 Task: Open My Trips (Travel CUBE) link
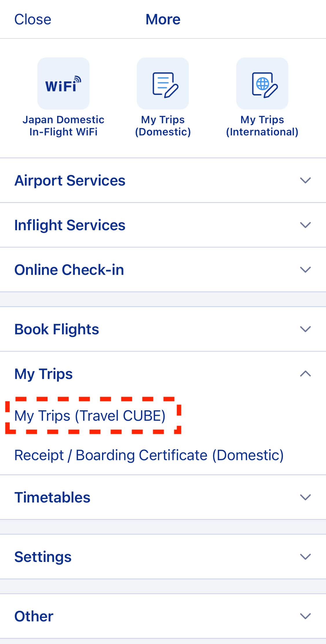coord(90,416)
